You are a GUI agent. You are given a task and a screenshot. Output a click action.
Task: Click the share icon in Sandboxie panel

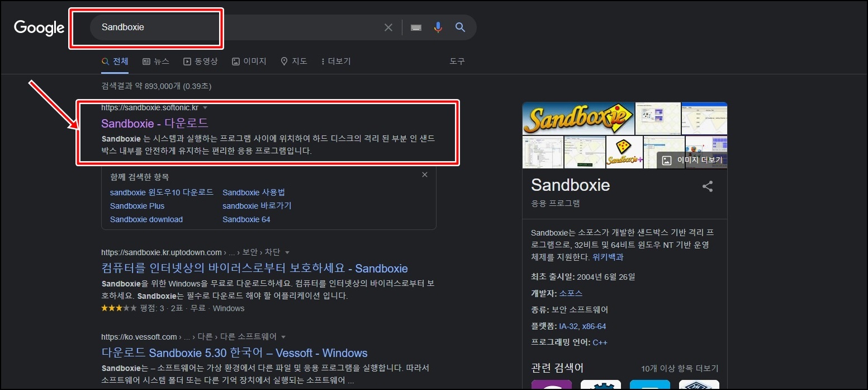708,186
